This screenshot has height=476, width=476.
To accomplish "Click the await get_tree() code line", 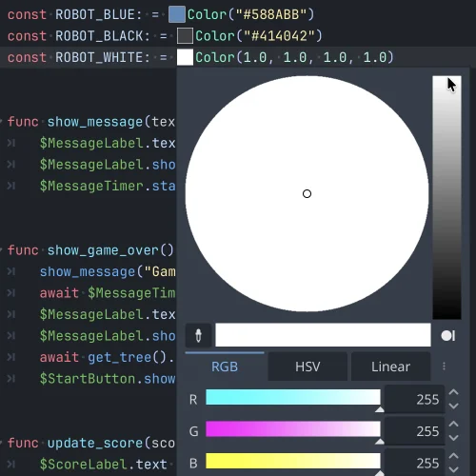I will click(107, 357).
